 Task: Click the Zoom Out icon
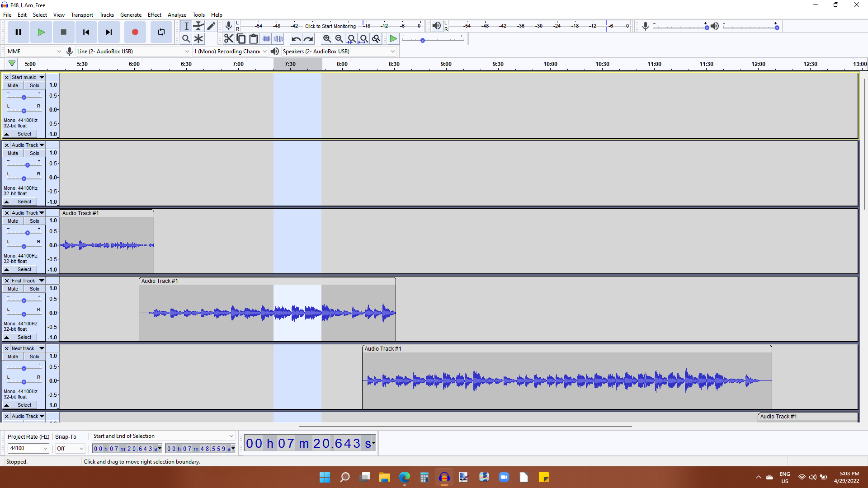pos(339,39)
